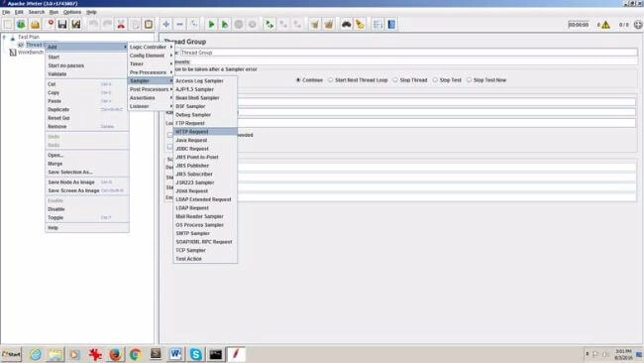This screenshot has width=644, height=363.
Task: Click the Paste clipboard icon
Action: (x=149, y=24)
